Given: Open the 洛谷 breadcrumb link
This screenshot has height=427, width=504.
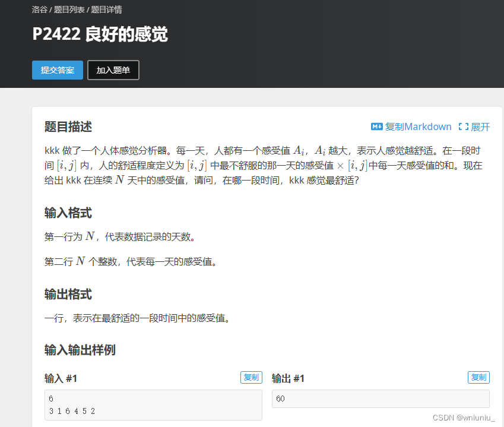Looking at the screenshot, I should (40, 10).
